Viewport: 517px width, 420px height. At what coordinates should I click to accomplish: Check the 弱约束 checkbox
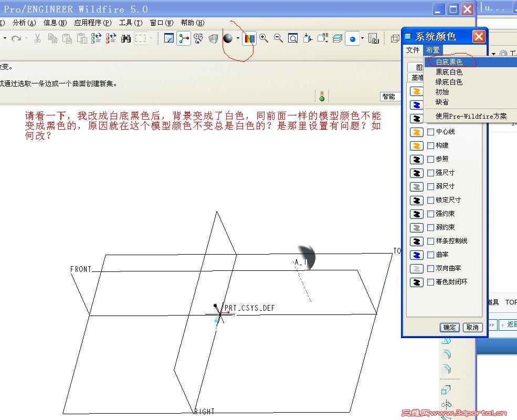(430, 227)
